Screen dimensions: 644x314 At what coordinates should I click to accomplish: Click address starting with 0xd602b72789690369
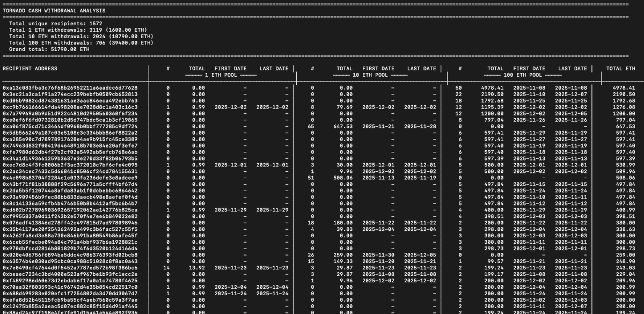70,210
